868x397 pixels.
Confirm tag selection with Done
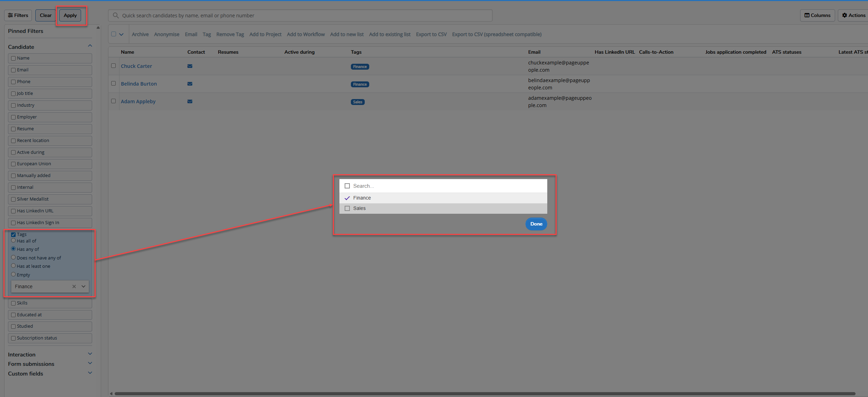[x=536, y=224]
